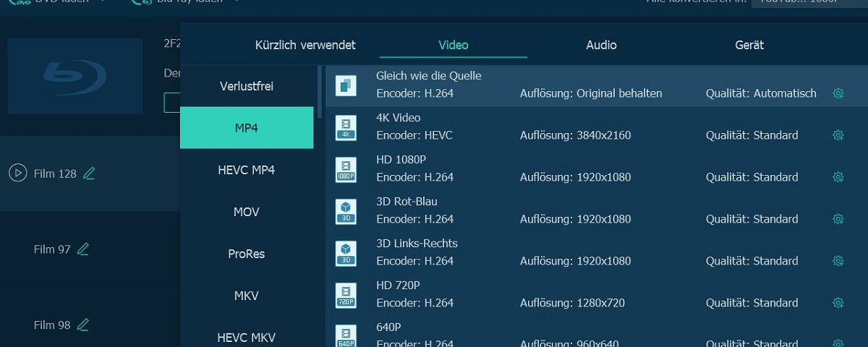Viewport: 868px width, 347px height.
Task: Choose the MKV format category
Action: click(247, 296)
